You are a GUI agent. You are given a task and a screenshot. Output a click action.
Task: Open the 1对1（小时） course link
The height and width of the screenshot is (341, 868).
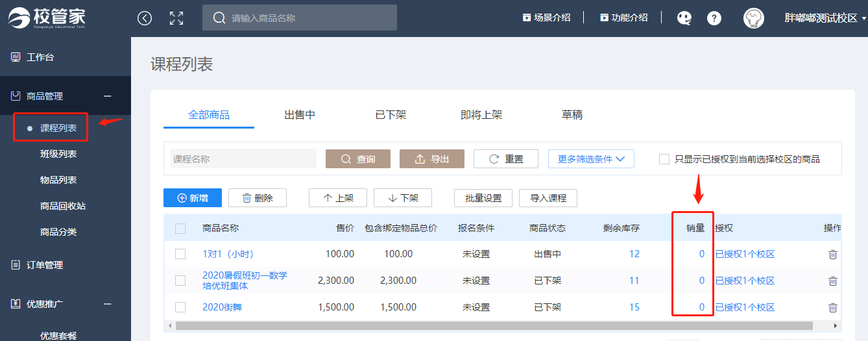228,254
